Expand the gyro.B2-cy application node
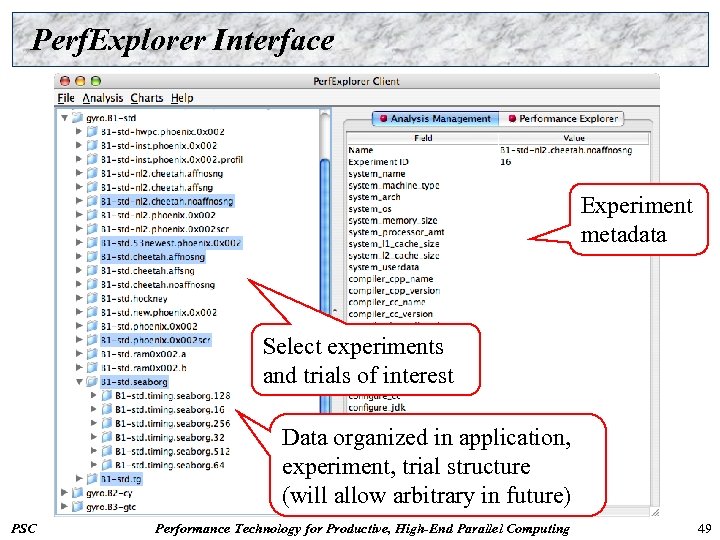This screenshot has width=720, height=540. [x=64, y=493]
